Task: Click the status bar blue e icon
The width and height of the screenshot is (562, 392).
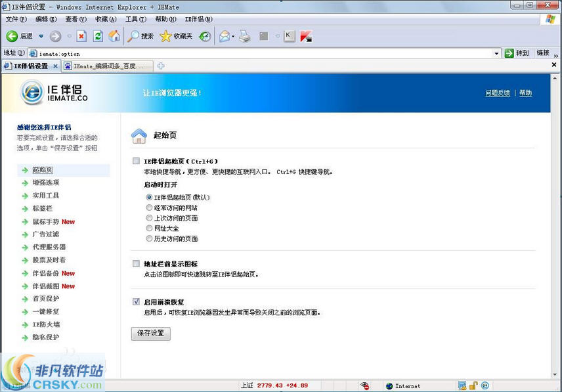Action: click(x=485, y=385)
